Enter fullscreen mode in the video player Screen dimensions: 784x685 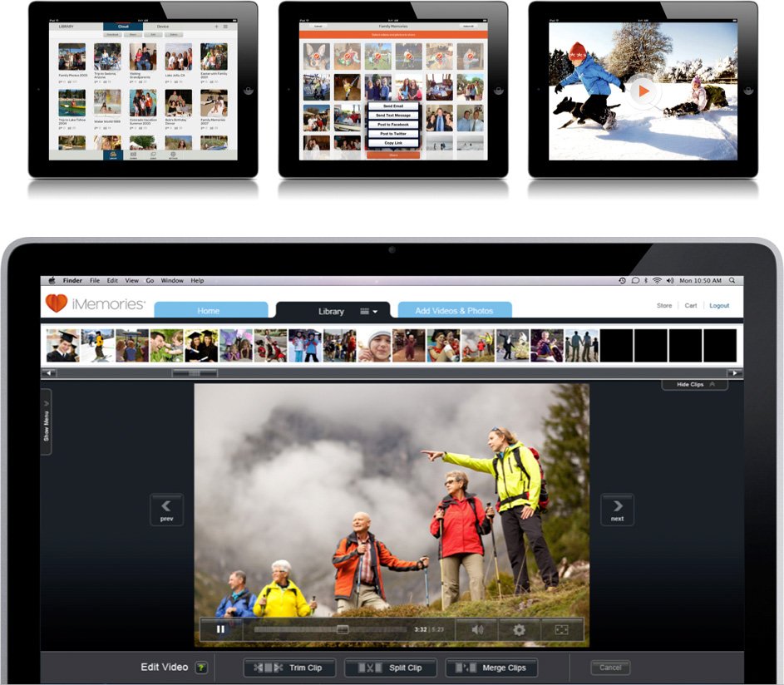pos(561,629)
